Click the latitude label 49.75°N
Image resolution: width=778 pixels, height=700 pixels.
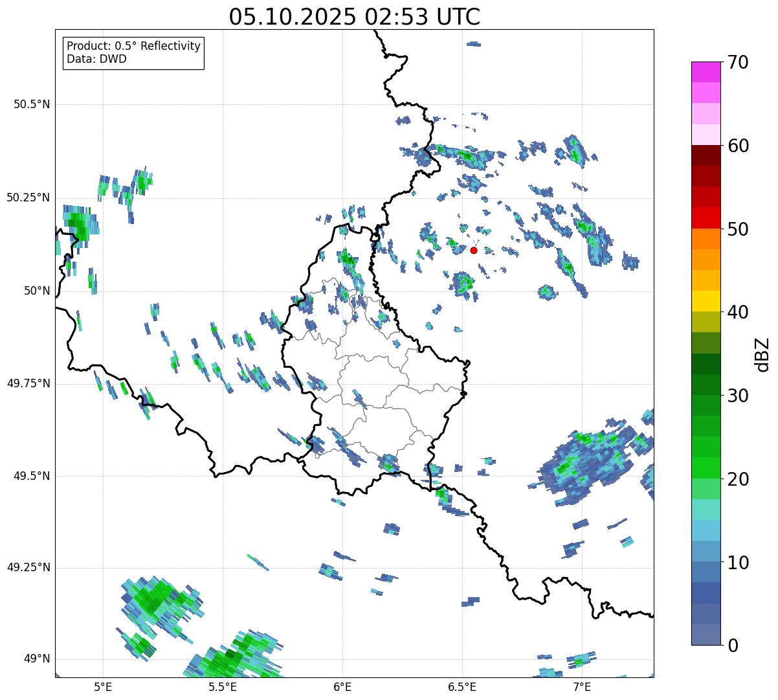28,383
